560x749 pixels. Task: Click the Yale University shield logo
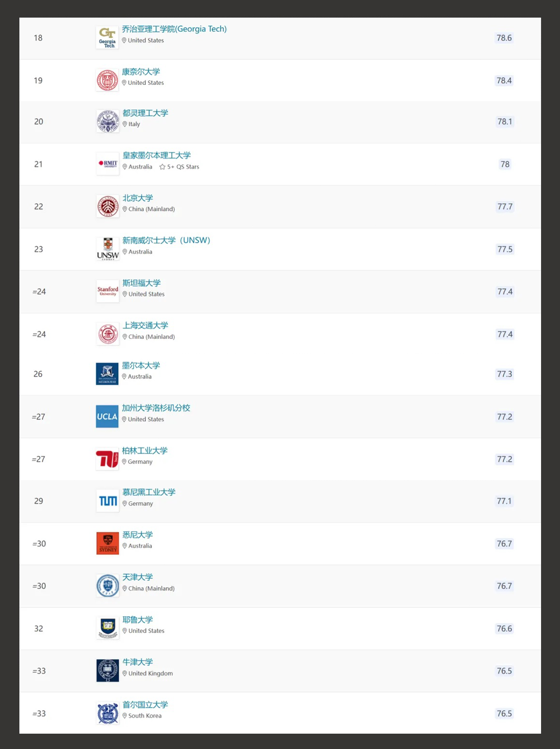pos(108,628)
